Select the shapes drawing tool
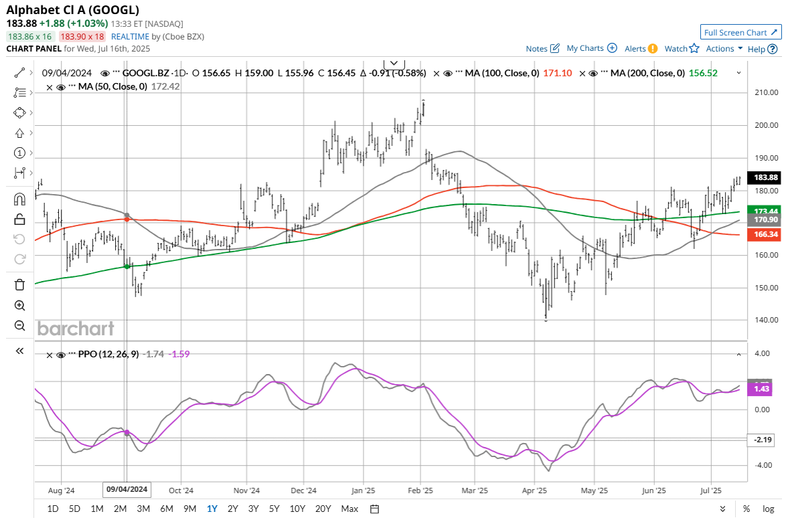Screen dimensions: 788x532 (19, 113)
